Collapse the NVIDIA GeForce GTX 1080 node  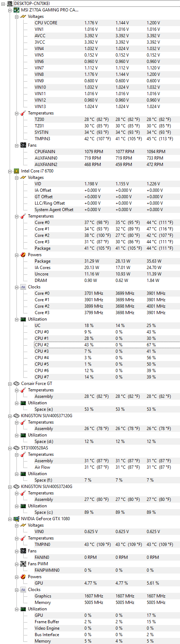[10, 519]
